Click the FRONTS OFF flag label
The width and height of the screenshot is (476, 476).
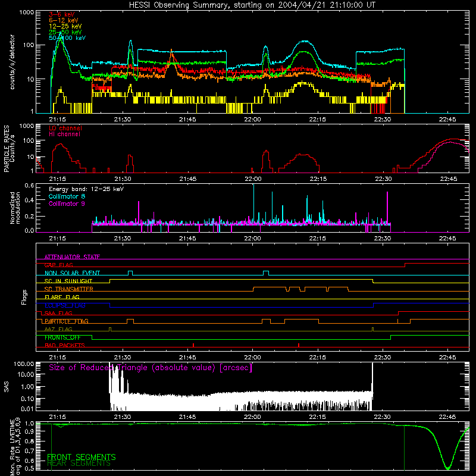tap(62, 337)
